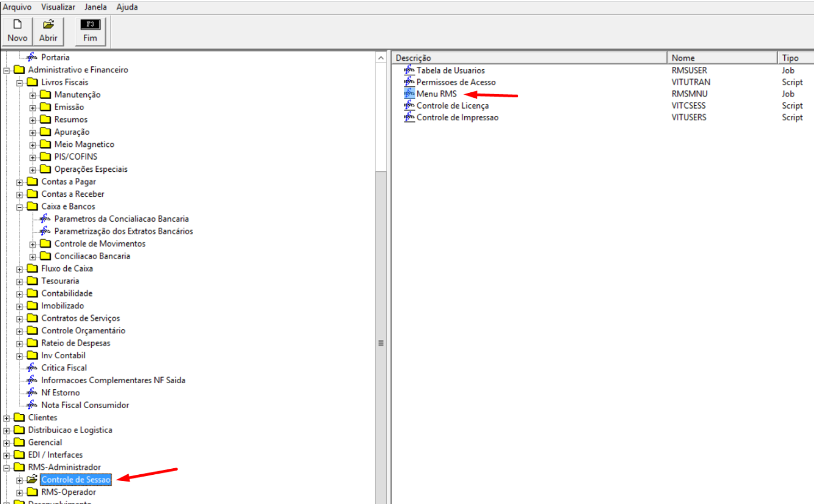Select the Tesouraria tree item

tap(60, 281)
